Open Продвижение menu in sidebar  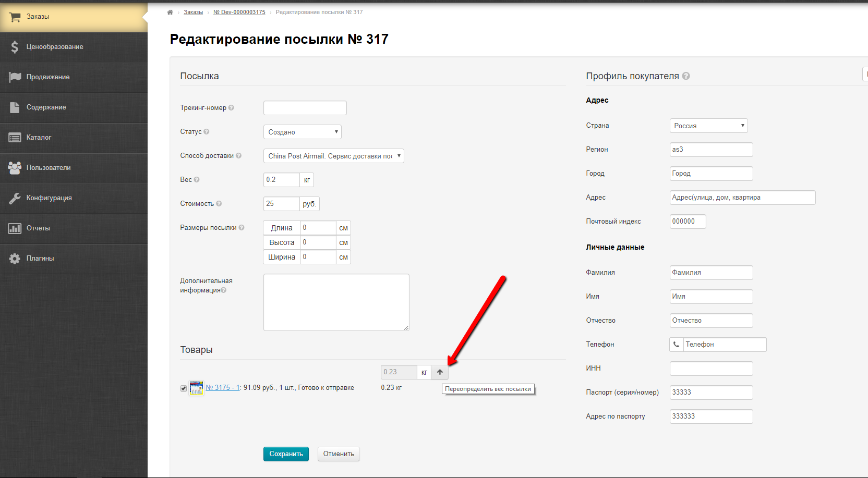(74, 77)
